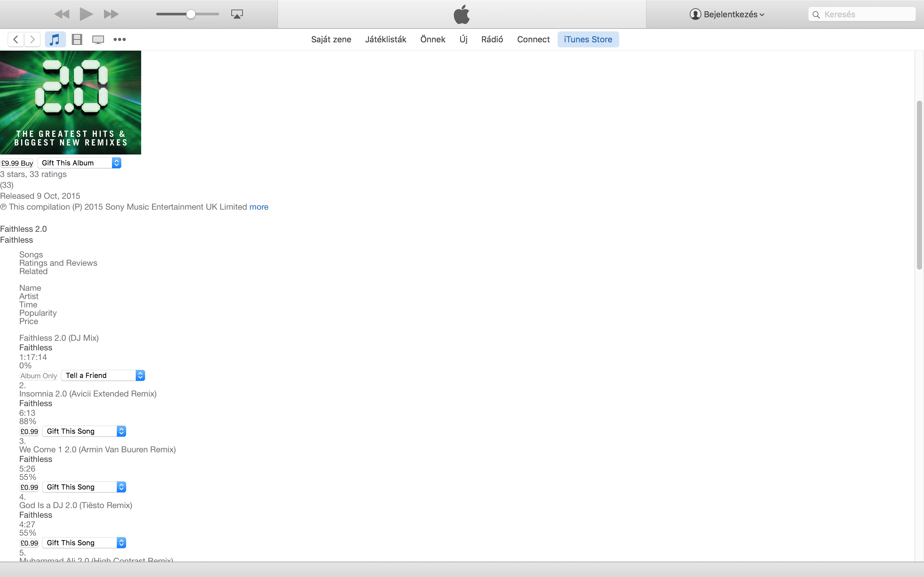Viewport: 924px width, 577px height.
Task: Open the three-dots more media menu
Action: click(119, 39)
